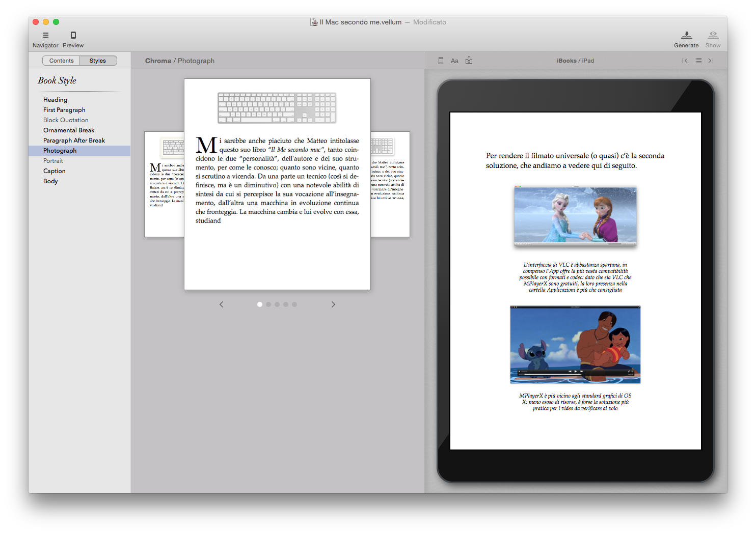This screenshot has width=756, height=534.
Task: Switch to the Contents tab
Action: [x=61, y=60]
